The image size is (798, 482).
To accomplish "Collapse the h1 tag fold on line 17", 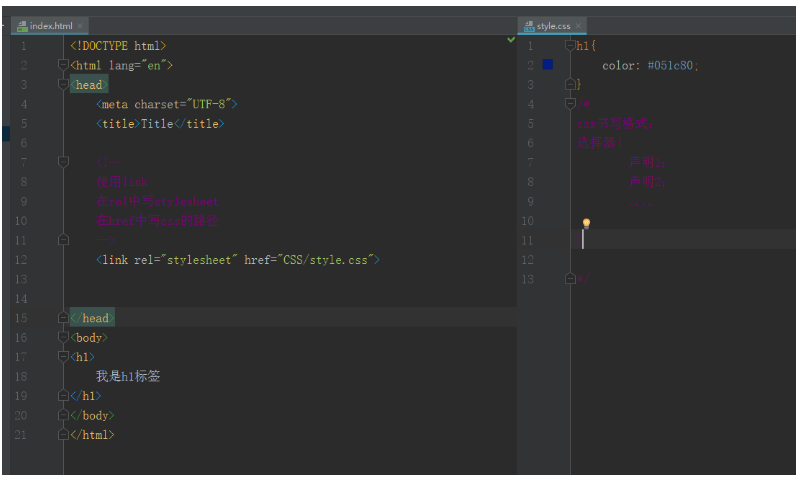I will (x=63, y=356).
